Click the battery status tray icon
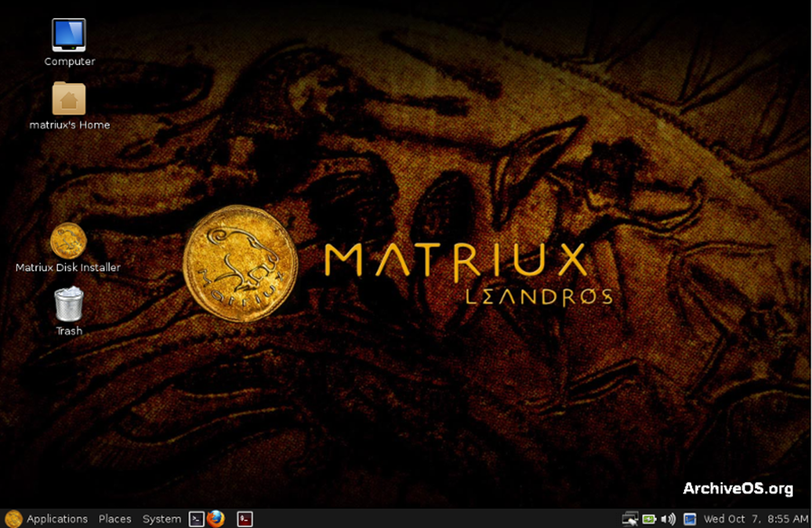Viewport: 812px width, 528px height. point(649,519)
